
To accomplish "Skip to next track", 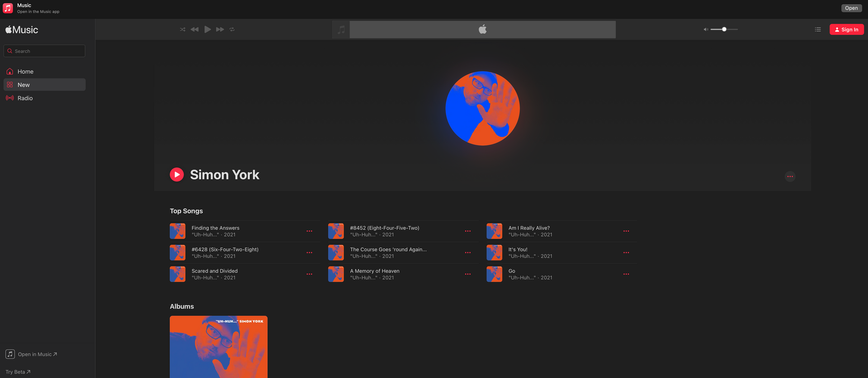I will pyautogui.click(x=220, y=29).
